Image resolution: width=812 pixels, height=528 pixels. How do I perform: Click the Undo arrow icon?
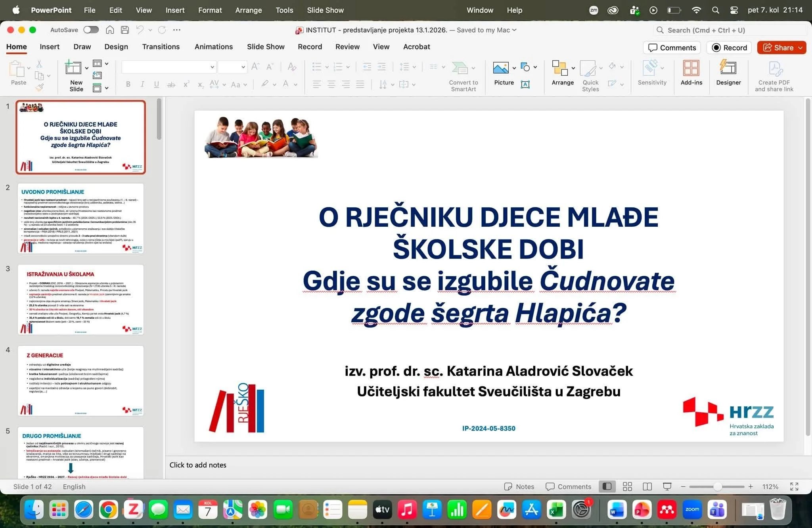[x=140, y=30]
